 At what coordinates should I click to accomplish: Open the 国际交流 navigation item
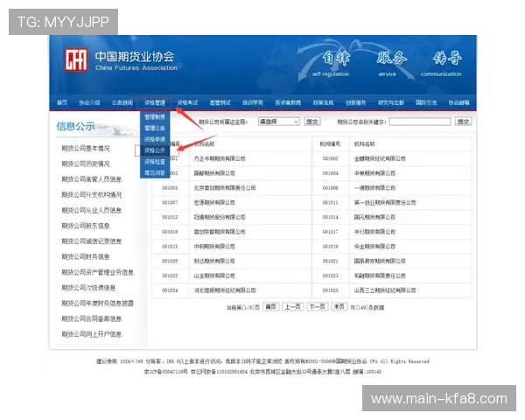coord(426,102)
